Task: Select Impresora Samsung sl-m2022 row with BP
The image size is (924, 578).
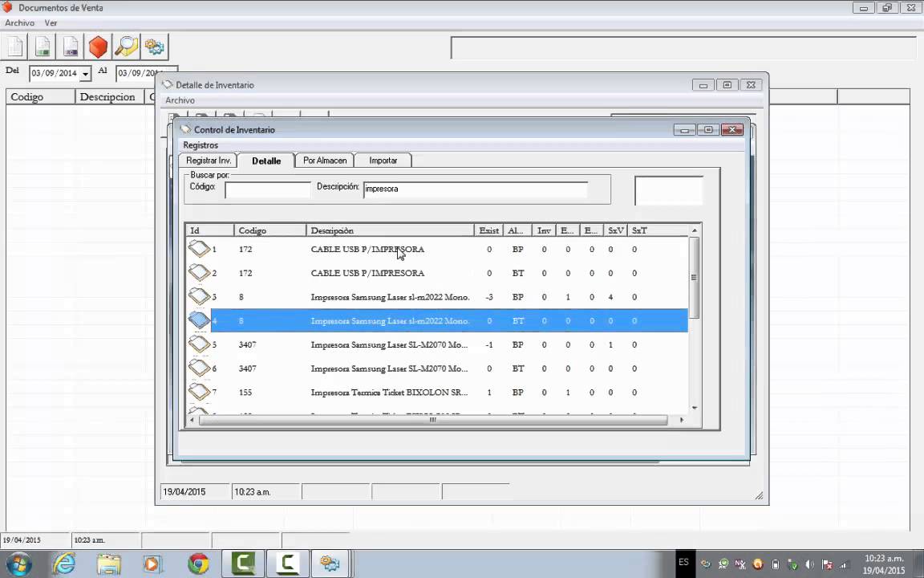Action: (437, 297)
